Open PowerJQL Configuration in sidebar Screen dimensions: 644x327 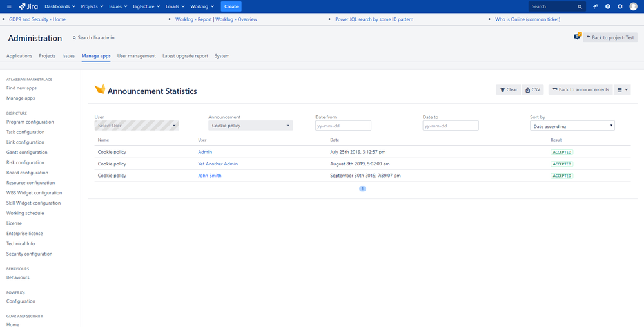coord(21,301)
